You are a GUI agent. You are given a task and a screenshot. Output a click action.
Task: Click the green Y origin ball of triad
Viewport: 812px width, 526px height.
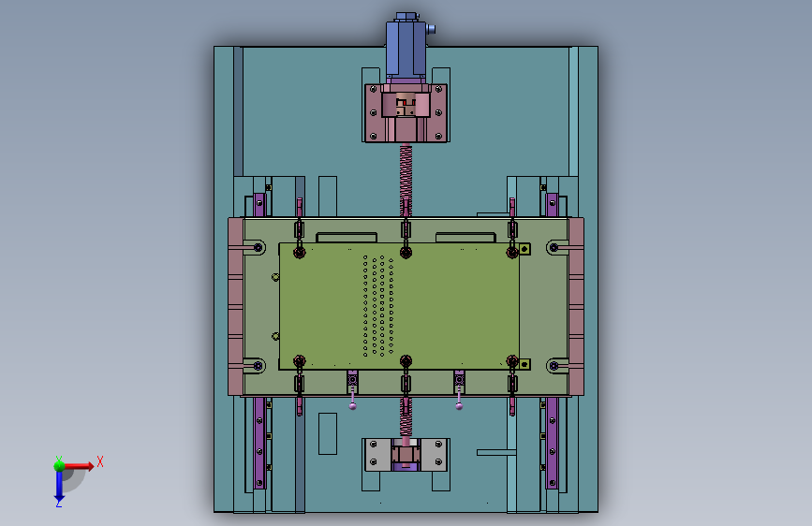(x=59, y=466)
